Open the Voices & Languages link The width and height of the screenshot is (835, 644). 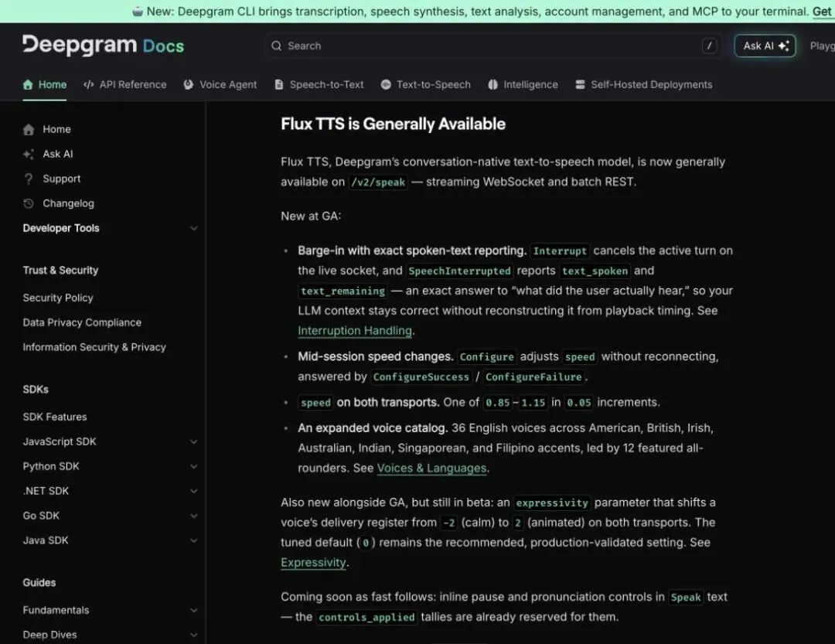pos(431,468)
